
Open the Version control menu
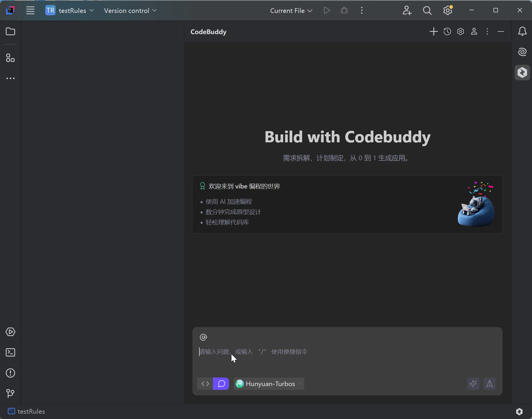(x=130, y=11)
